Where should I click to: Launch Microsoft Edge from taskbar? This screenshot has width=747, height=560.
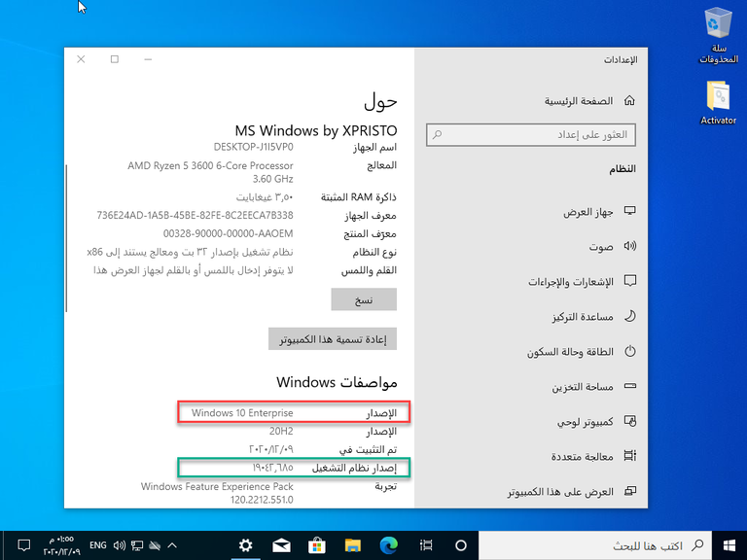(x=389, y=545)
